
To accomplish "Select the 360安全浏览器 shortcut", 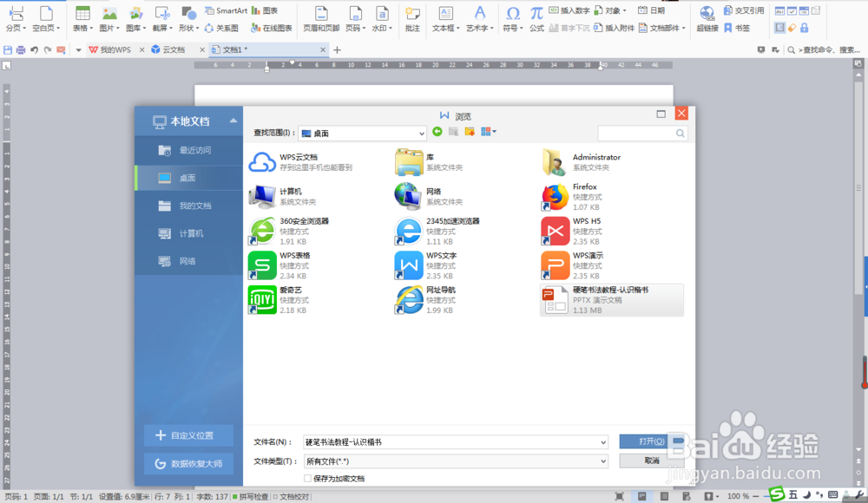I will click(x=289, y=231).
